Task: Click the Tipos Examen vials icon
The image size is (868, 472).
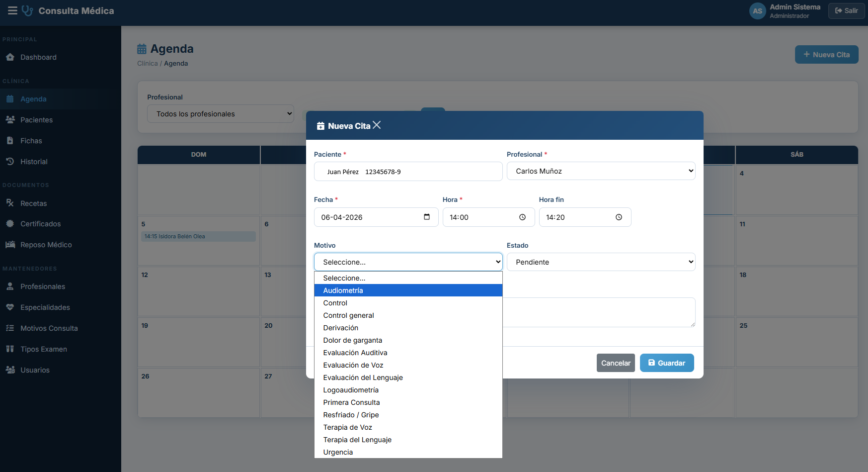Action: point(10,349)
